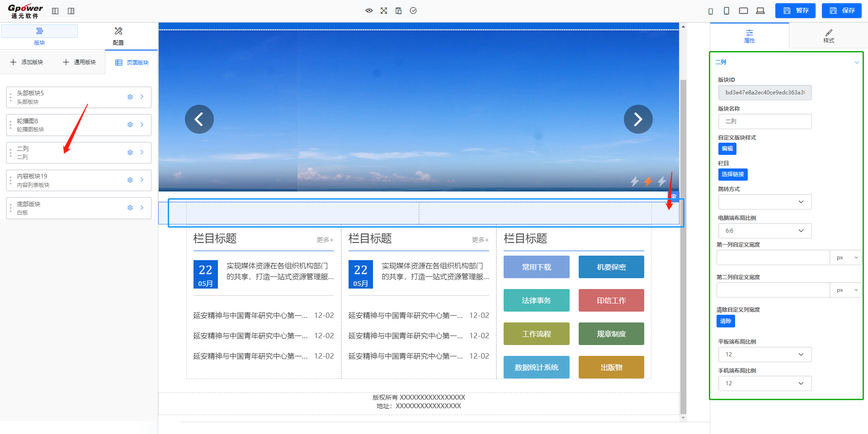Screen dimensions: 868x434
Task: Open settings gear for 轮播图8 block
Action: (130, 125)
